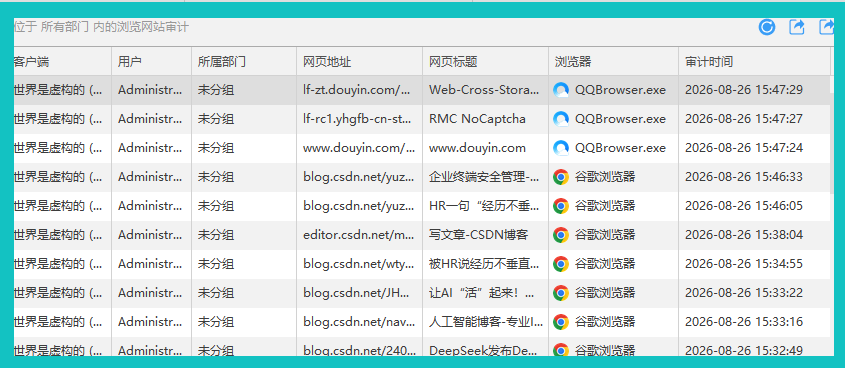Screen dimensions: 845x368
Task: Click the blue circular refresh icon
Action: [x=766, y=27]
